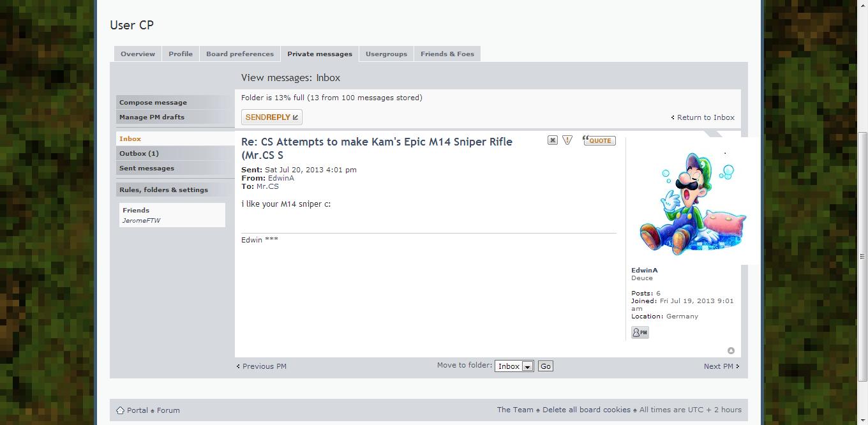Click the QUOTE button to reply with quote

click(599, 140)
